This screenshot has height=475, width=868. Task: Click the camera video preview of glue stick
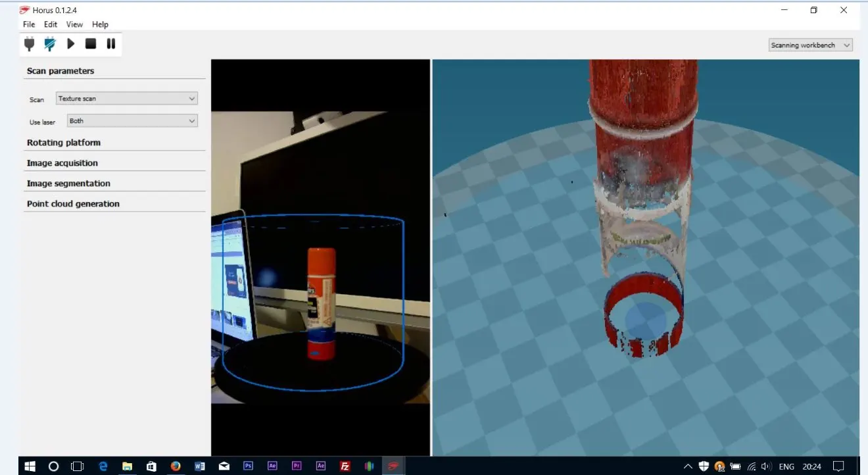coord(320,257)
